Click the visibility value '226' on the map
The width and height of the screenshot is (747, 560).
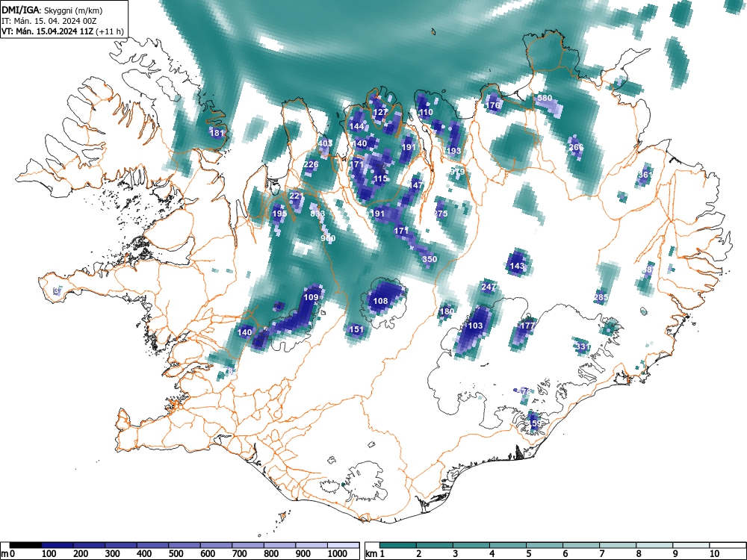pyautogui.click(x=311, y=165)
